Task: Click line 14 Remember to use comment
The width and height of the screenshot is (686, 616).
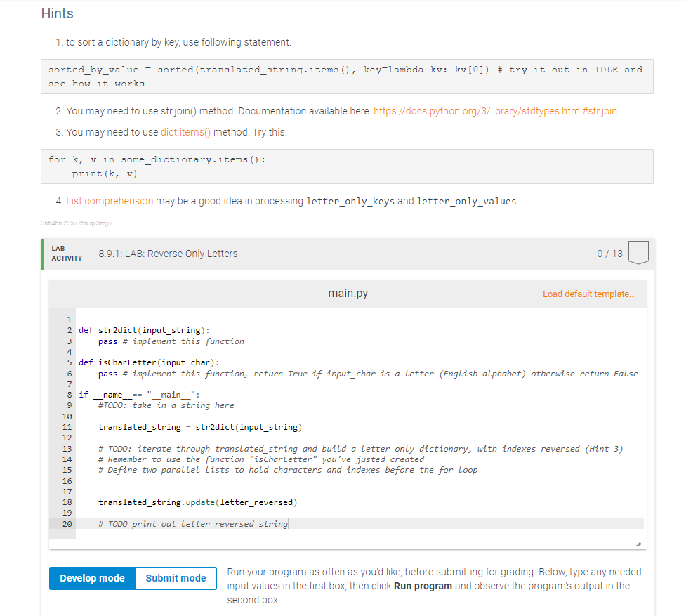Action: 261,459
